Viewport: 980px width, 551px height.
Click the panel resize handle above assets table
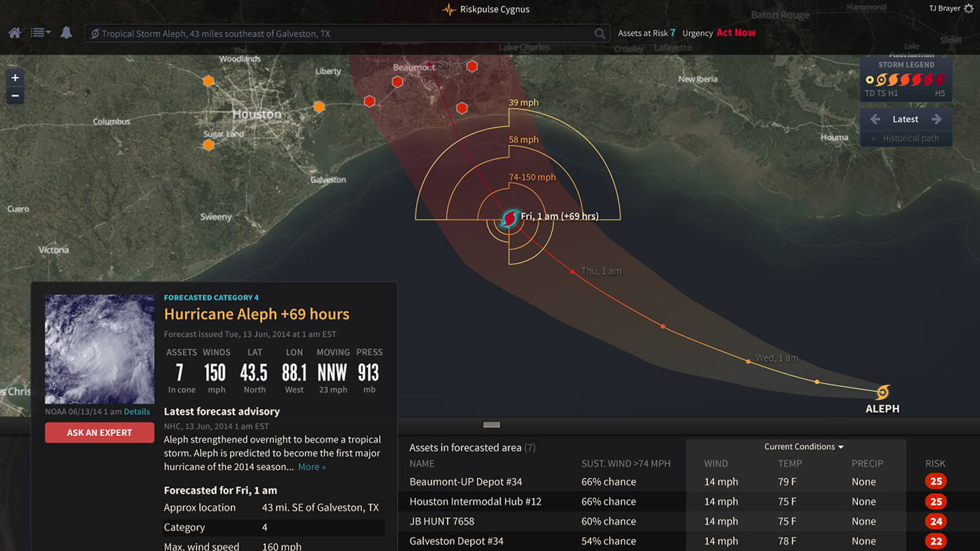(491, 424)
